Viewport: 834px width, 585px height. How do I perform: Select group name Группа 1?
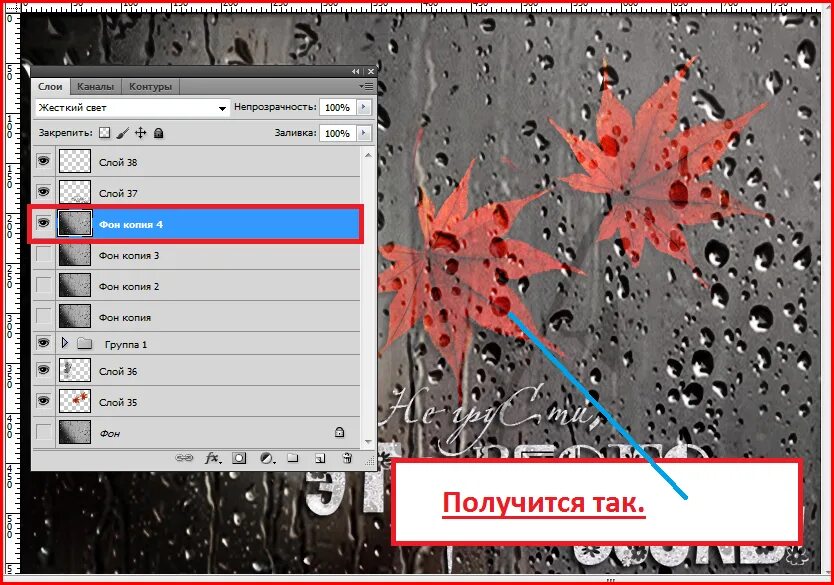(126, 345)
